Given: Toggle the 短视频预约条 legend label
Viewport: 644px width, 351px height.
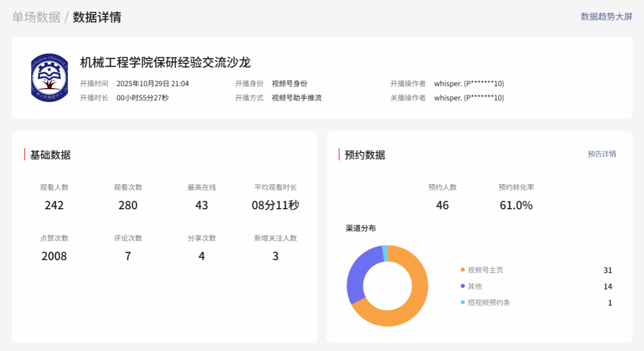Looking at the screenshot, I should [x=488, y=303].
